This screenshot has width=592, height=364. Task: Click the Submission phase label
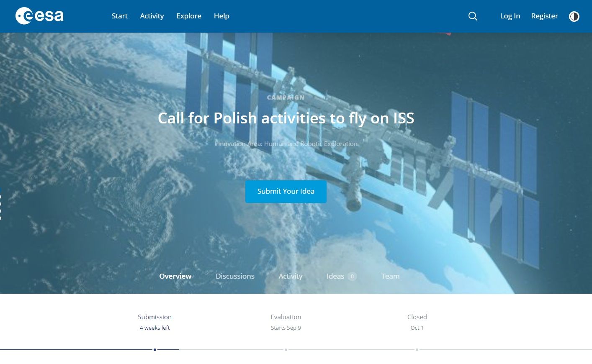155,317
